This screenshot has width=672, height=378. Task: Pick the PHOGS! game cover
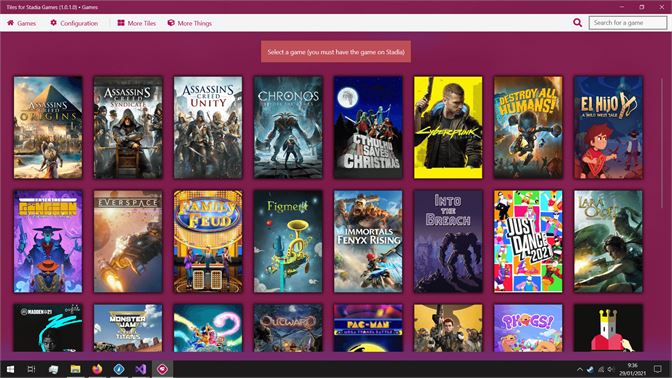[528, 328]
